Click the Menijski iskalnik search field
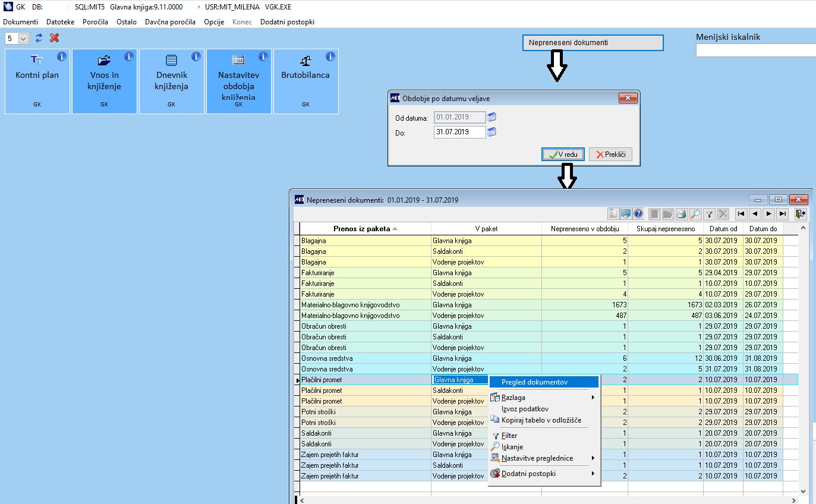 tap(755, 51)
